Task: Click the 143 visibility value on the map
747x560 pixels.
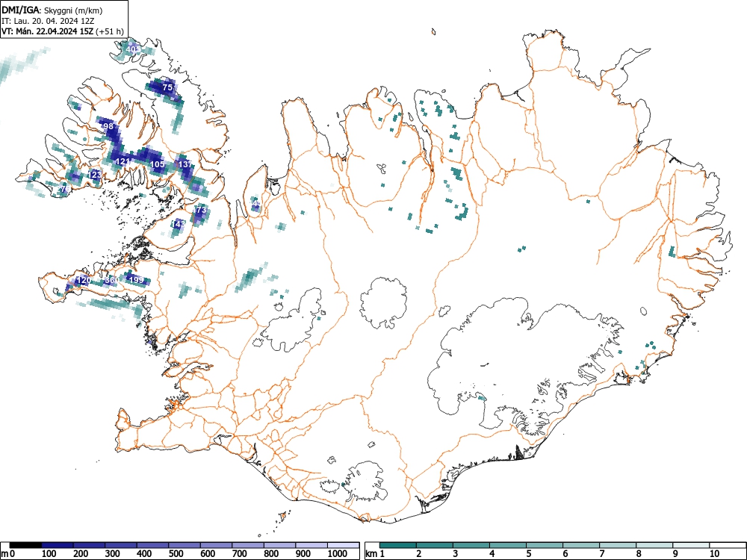Action: click(179, 223)
